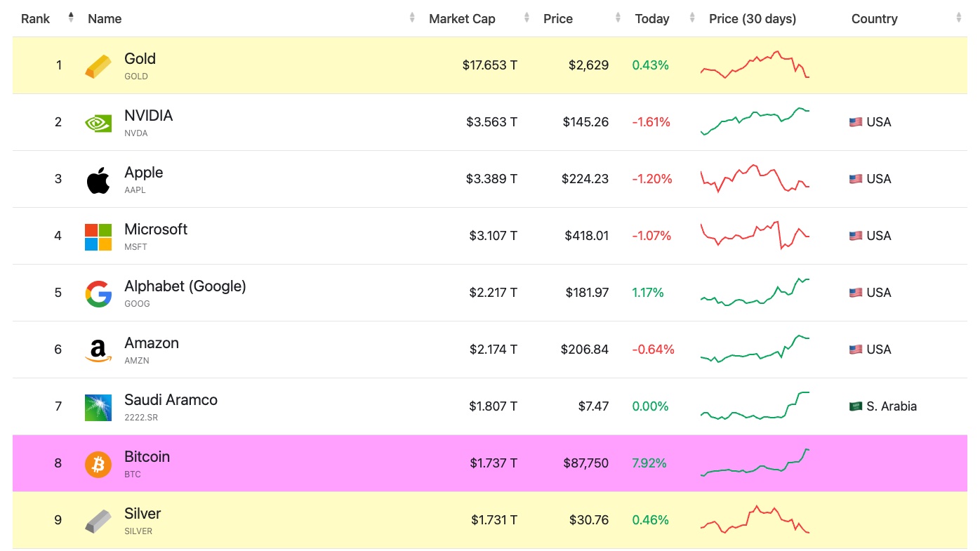Click Saudi Aramco market cap $1.807 T

(494, 406)
